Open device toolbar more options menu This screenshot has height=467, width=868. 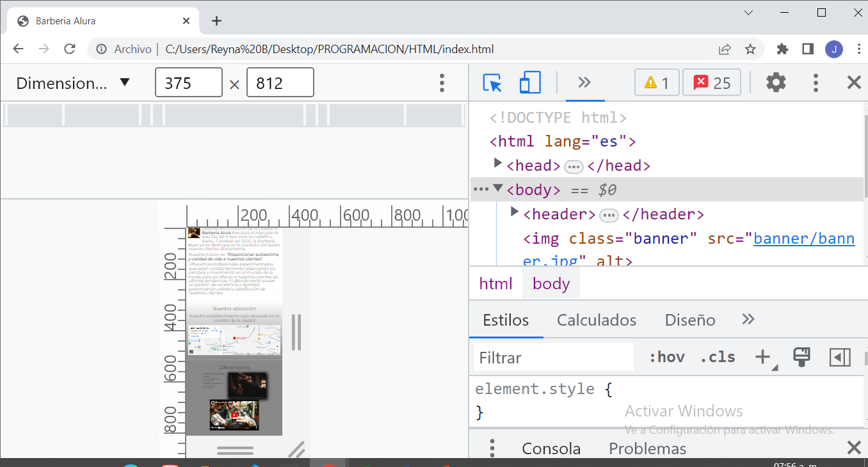(x=442, y=83)
